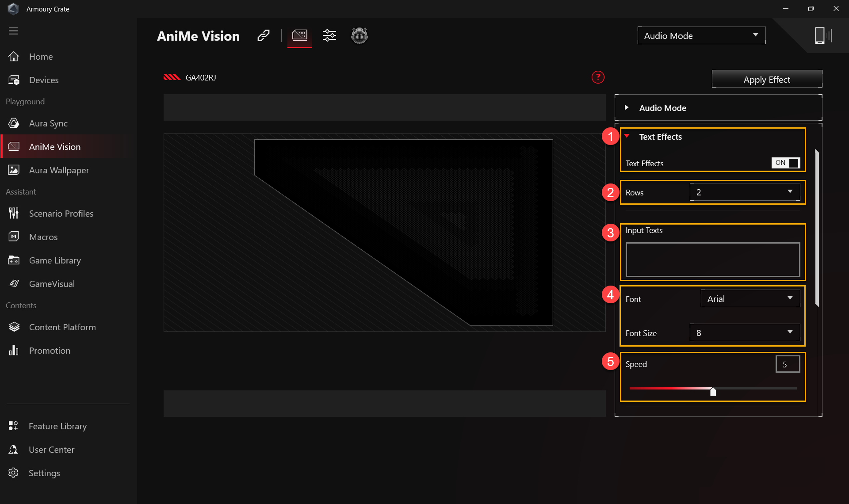Open the Font dropdown showing Arial
This screenshot has width=849, height=504.
[750, 298]
